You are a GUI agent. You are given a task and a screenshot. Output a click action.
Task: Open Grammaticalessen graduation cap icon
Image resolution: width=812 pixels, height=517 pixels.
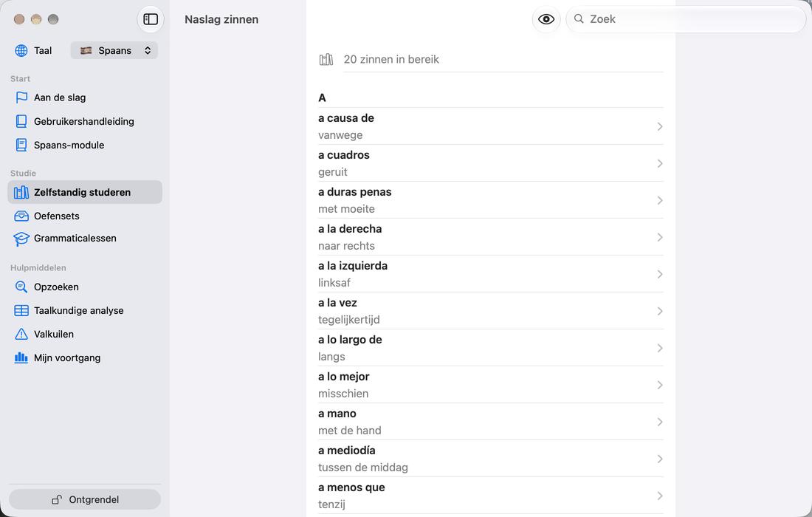21,239
